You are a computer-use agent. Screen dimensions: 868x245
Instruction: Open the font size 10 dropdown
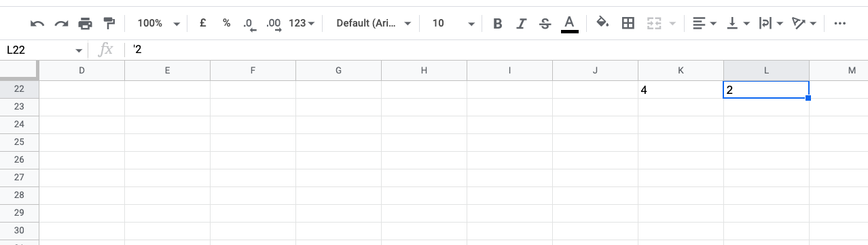[x=453, y=23]
